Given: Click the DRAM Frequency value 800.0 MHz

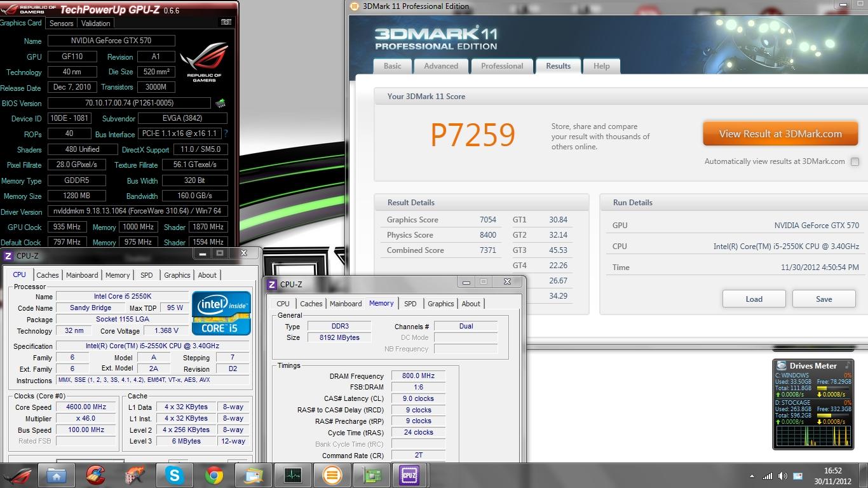Looking at the screenshot, I should click(418, 376).
